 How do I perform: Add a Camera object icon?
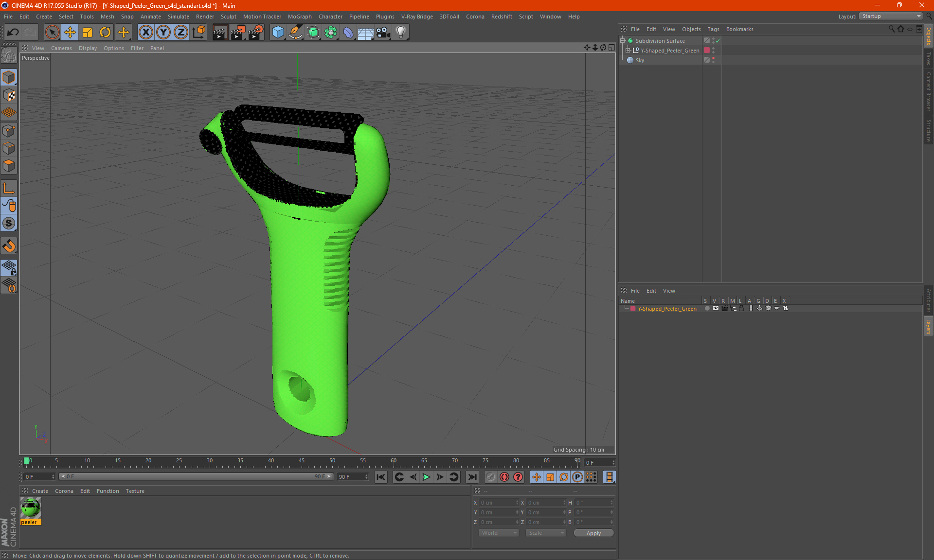(383, 33)
